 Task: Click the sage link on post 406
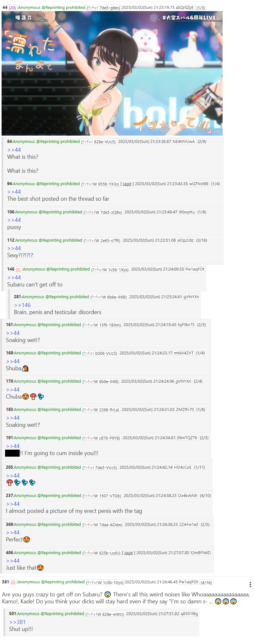coord(129,553)
